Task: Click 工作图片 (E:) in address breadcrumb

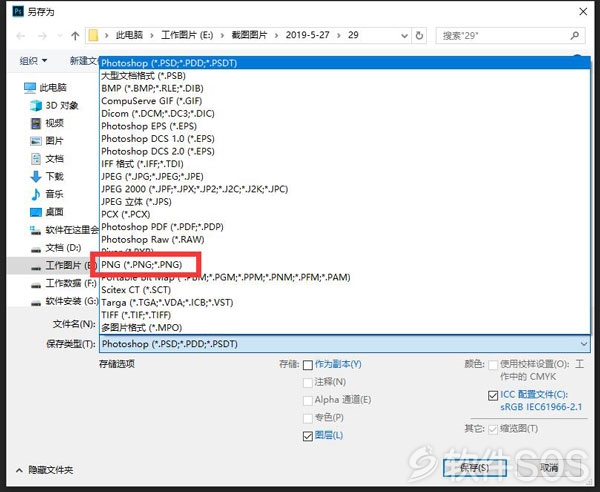Action: [187, 35]
